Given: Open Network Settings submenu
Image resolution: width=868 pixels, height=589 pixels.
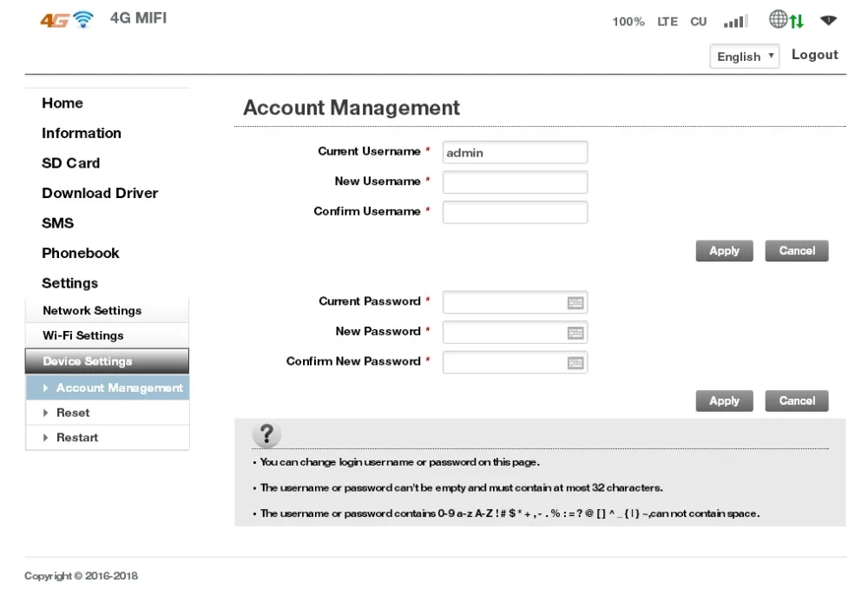Looking at the screenshot, I should 107,310.
